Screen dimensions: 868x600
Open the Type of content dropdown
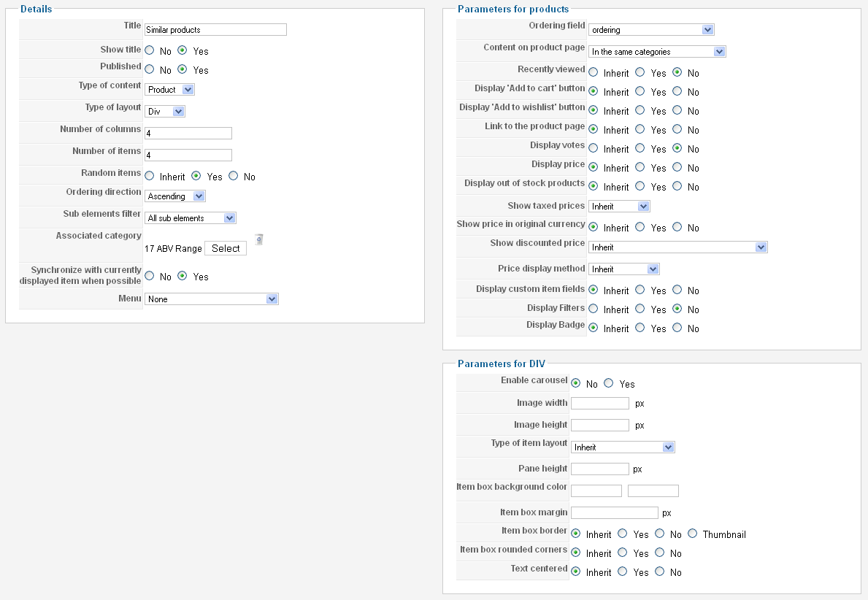click(x=169, y=90)
